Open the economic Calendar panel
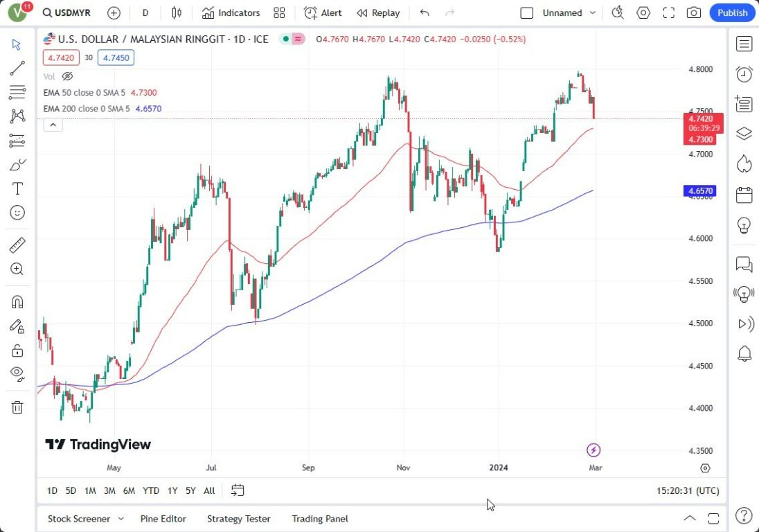 pos(744,193)
